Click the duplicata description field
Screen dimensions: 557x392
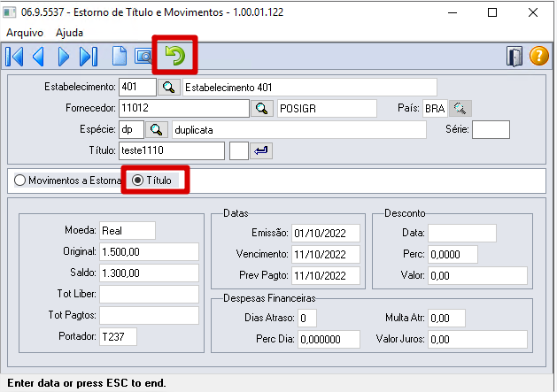pos(299,130)
